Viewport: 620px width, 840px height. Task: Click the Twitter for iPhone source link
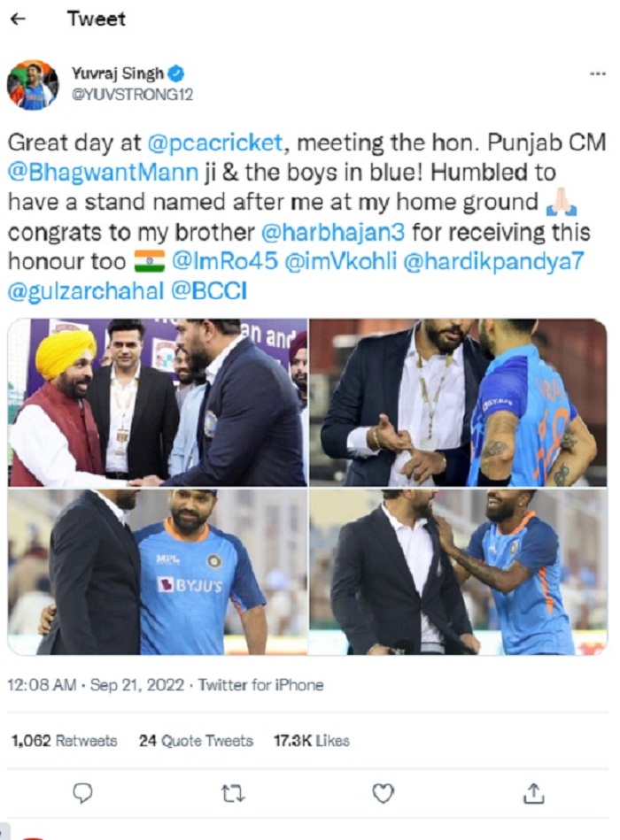(x=261, y=685)
